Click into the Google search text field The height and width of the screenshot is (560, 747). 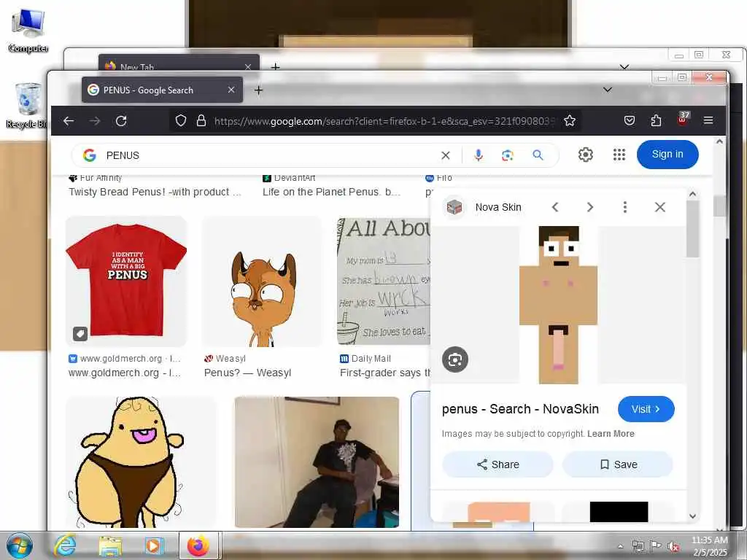[x=269, y=155]
